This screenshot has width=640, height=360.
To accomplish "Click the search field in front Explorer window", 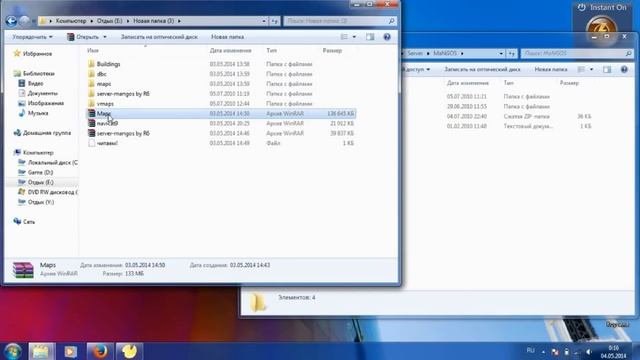I will pyautogui.click(x=340, y=21).
